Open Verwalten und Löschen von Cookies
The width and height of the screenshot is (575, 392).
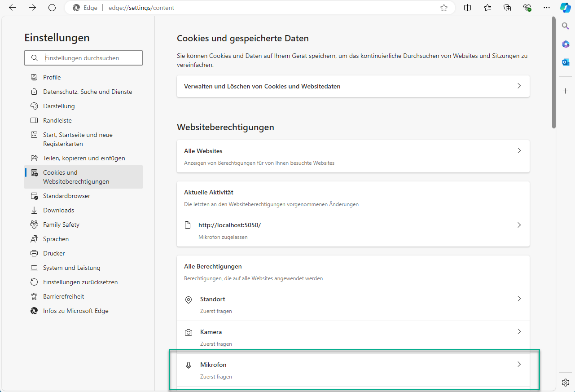pyautogui.click(x=353, y=86)
